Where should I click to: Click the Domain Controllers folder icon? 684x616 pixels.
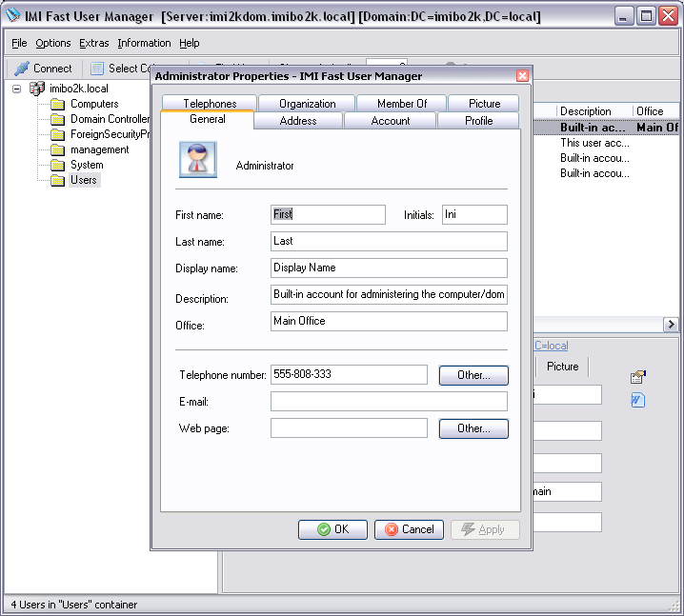coord(57,119)
